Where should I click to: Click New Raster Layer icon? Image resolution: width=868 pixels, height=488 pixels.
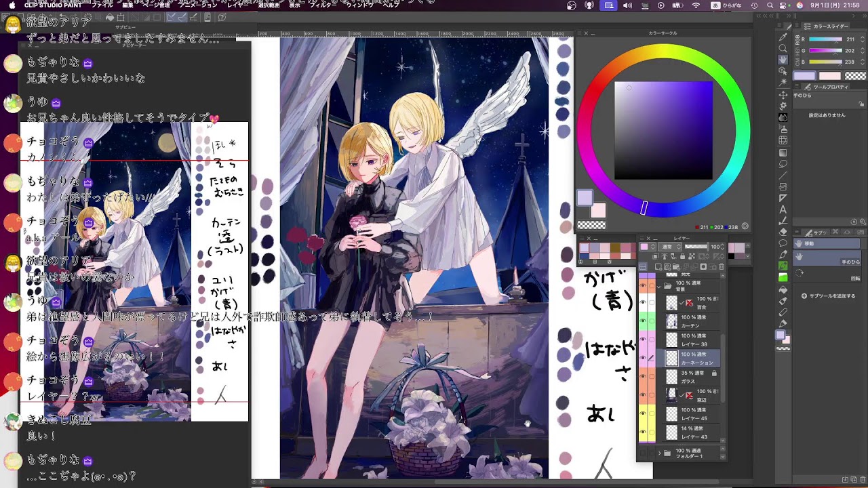658,266
